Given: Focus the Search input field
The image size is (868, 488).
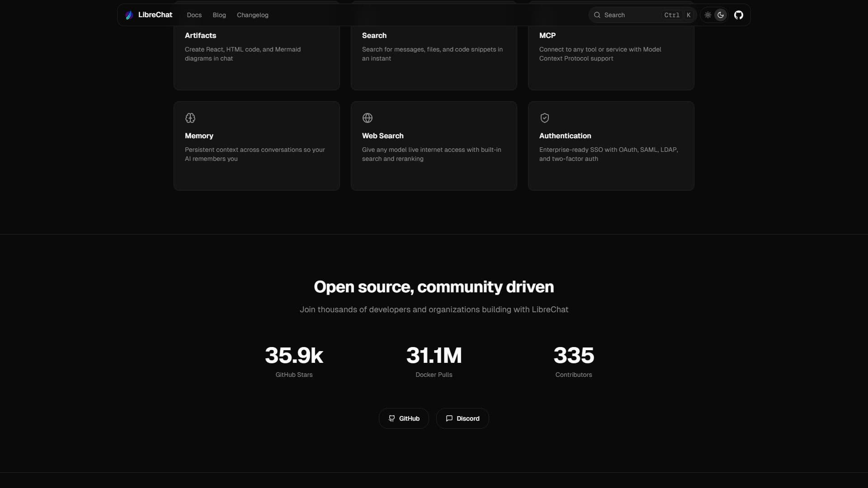Looking at the screenshot, I should click(642, 15).
